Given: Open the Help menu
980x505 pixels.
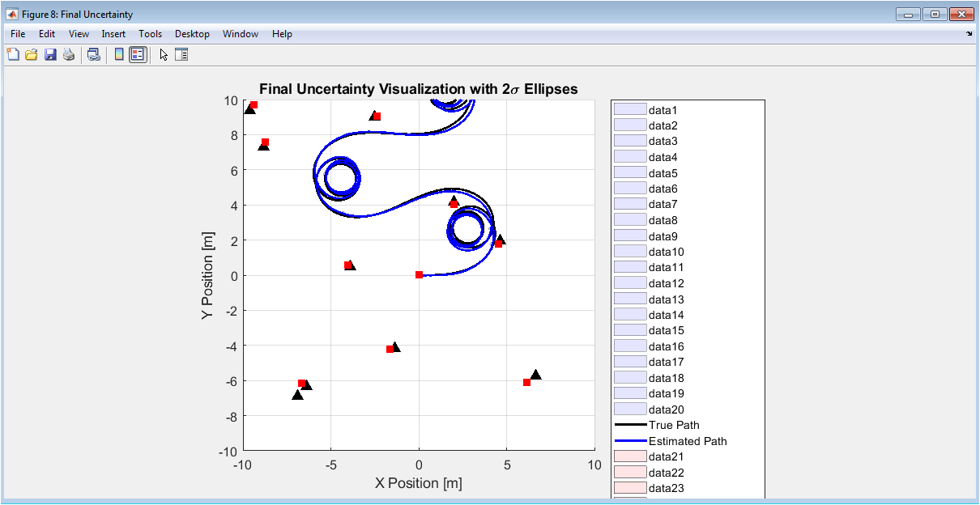Looking at the screenshot, I should tap(283, 34).
